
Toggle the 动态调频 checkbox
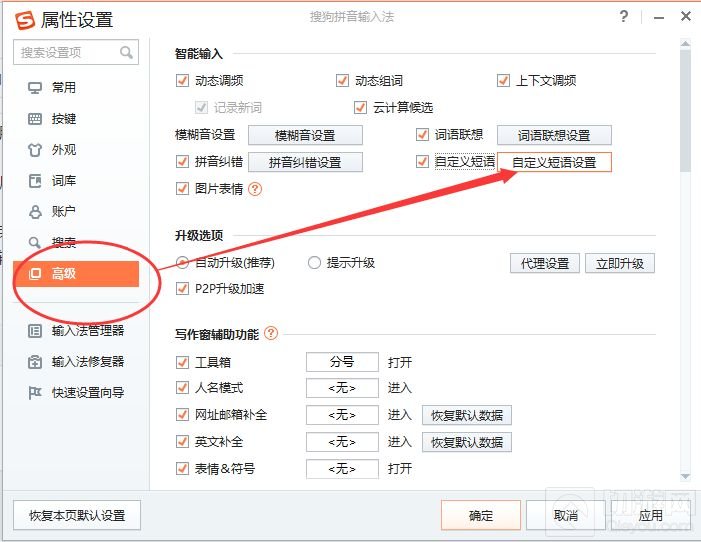(x=182, y=81)
